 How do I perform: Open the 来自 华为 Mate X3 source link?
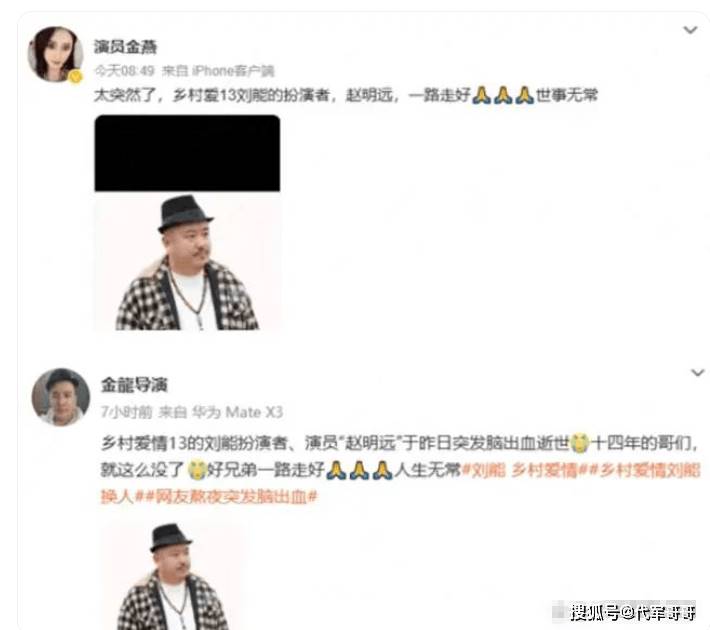click(x=221, y=412)
